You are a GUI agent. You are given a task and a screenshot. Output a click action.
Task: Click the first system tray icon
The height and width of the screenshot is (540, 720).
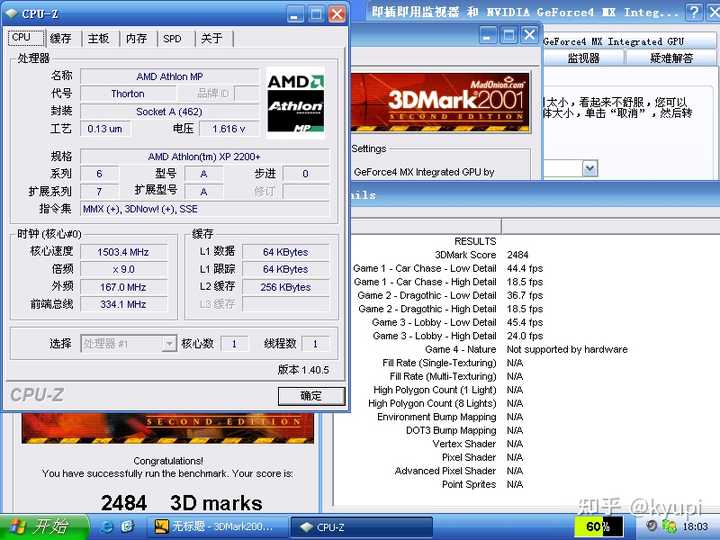click(x=651, y=526)
